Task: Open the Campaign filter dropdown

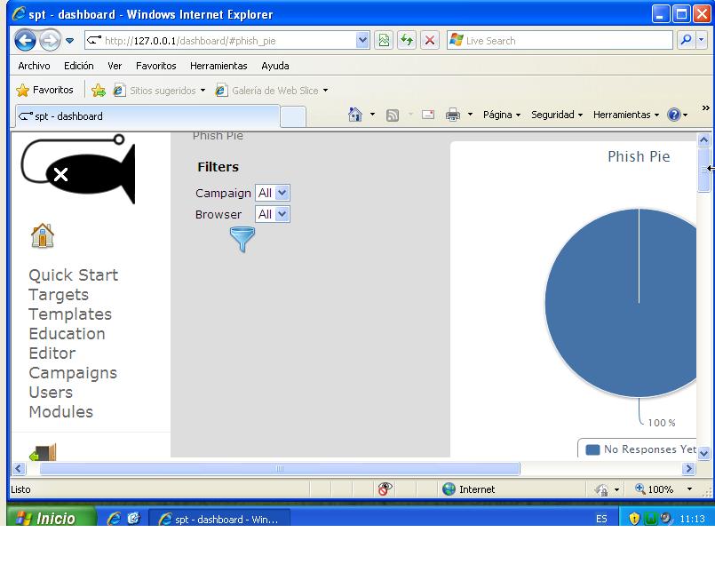Action: [272, 193]
